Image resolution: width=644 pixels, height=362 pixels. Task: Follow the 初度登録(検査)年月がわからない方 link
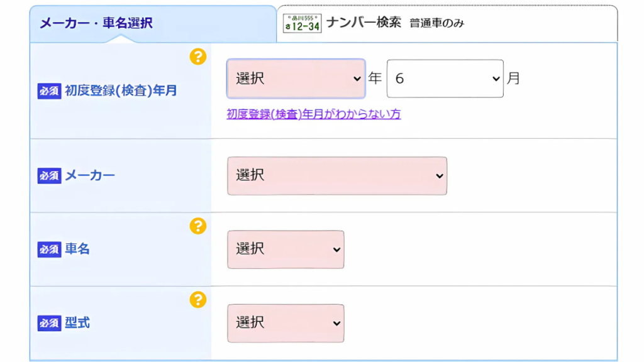coord(314,114)
